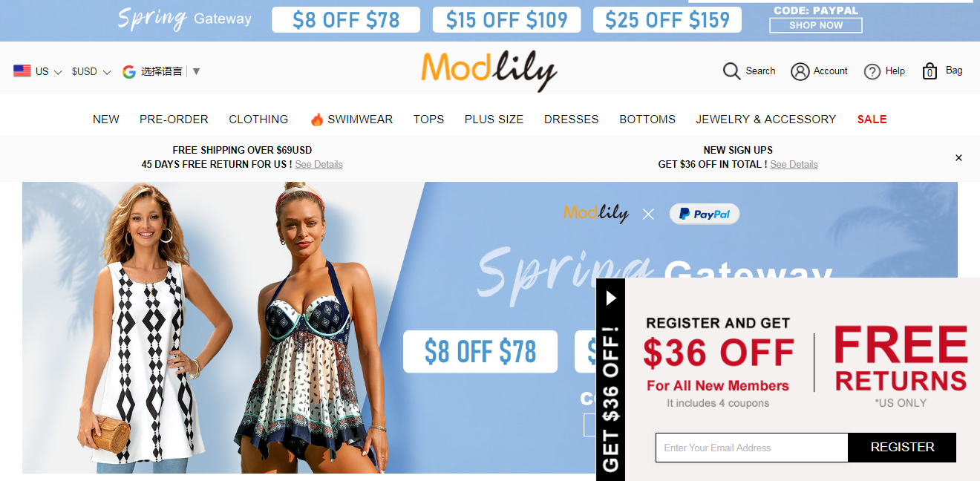Image resolution: width=980 pixels, height=481 pixels.
Task: Open See Details for free return
Action: coord(318,164)
